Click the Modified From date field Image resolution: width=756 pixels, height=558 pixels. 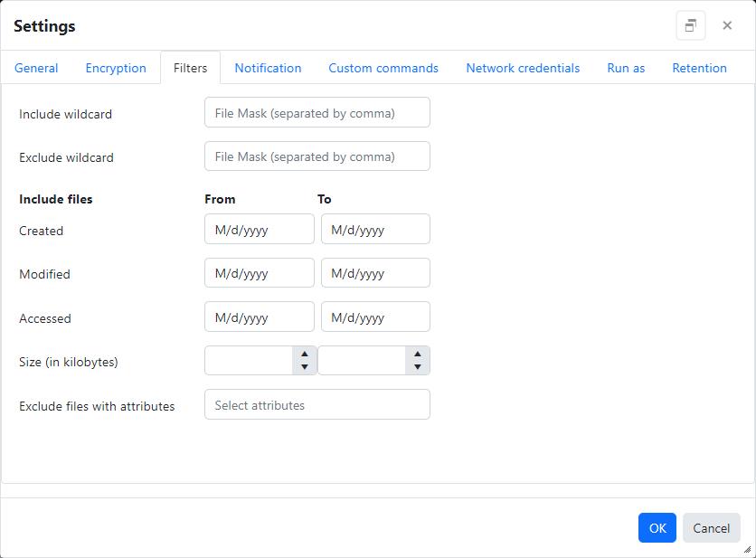click(x=260, y=273)
